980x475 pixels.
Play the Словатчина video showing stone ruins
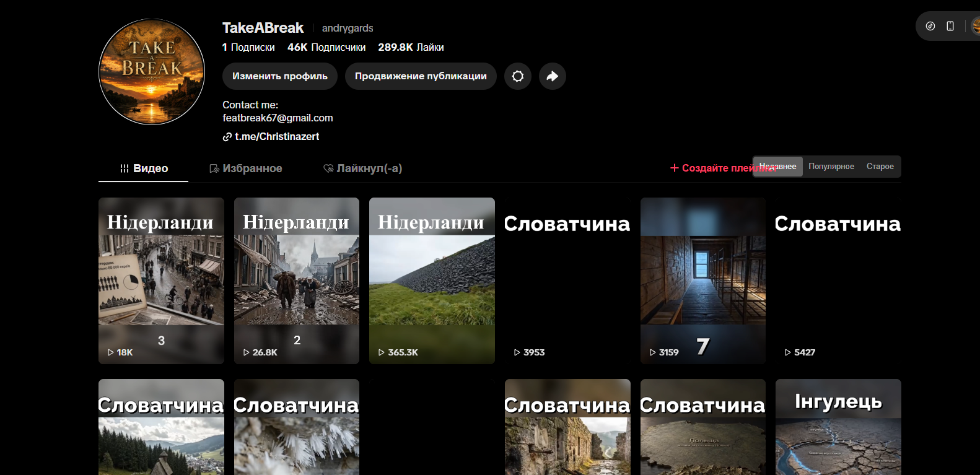tap(567, 427)
